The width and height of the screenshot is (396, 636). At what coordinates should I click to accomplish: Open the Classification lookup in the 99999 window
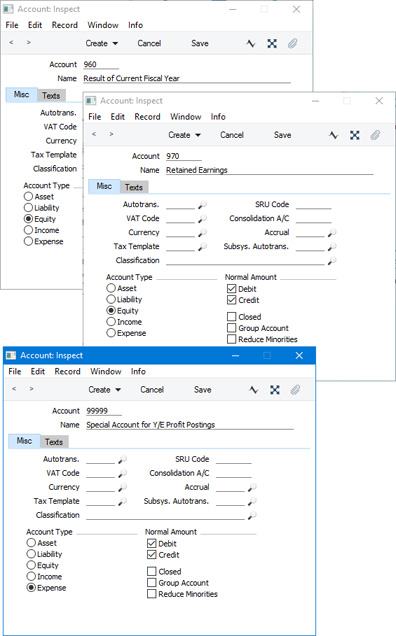pos(252,516)
